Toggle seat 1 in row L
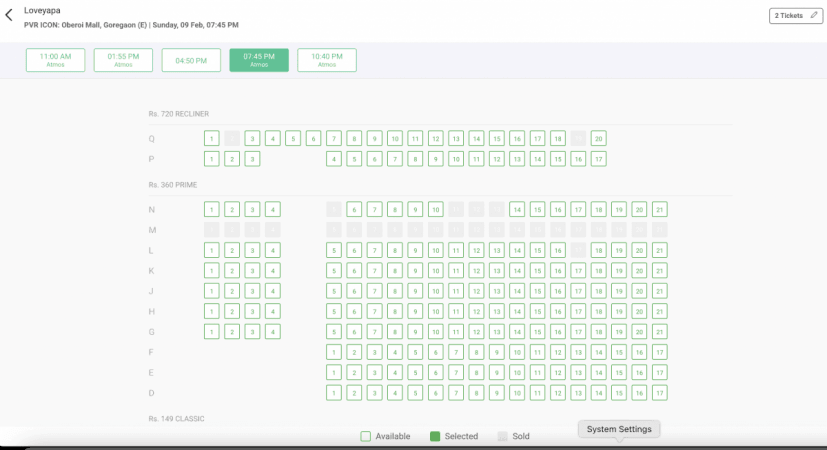Viewport: 827px width, 450px height. point(211,250)
